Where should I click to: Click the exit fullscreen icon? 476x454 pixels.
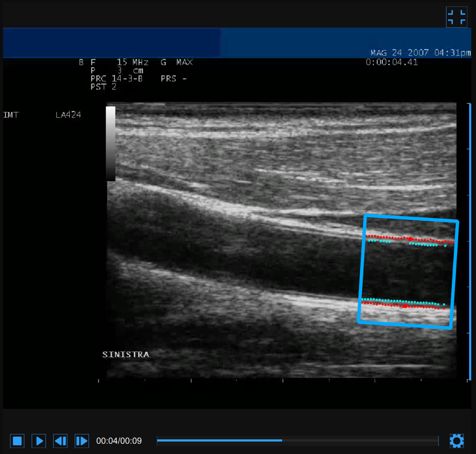pyautogui.click(x=456, y=17)
